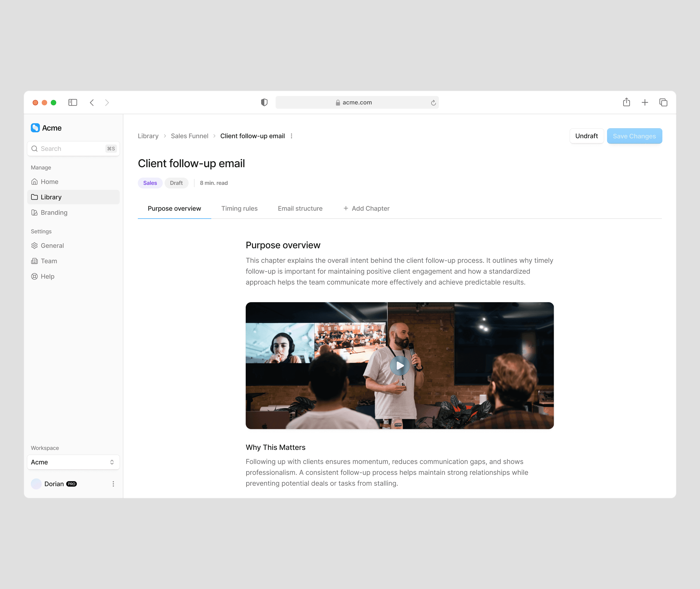700x589 pixels.
Task: Open the Acme workspace dropdown
Action: (73, 462)
